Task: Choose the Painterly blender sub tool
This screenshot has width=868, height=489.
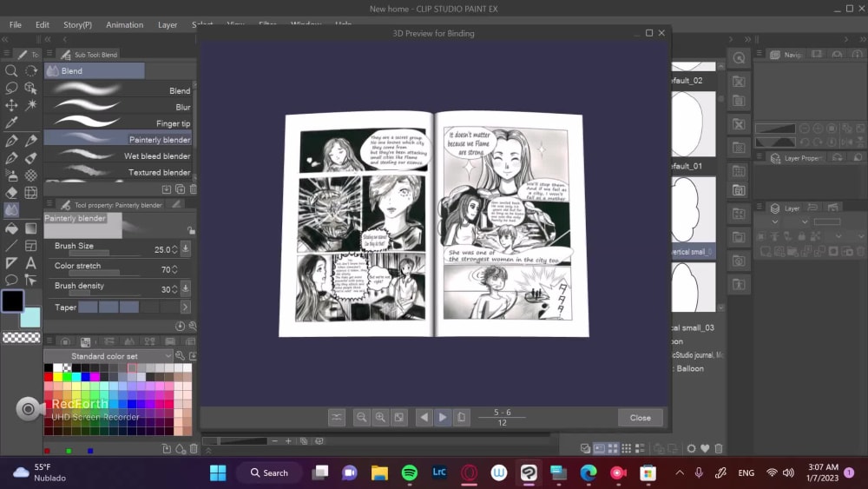Action: pyautogui.click(x=118, y=140)
